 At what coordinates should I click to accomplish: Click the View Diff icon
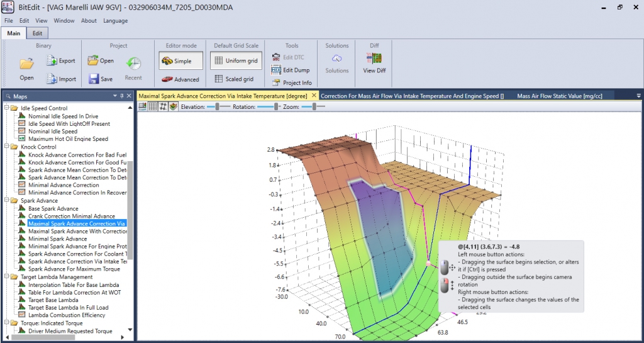tap(374, 59)
